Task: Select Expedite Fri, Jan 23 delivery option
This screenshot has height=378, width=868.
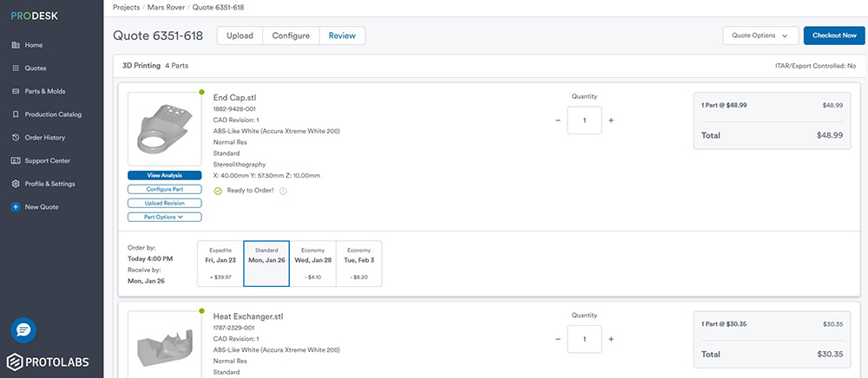Action: [220, 264]
